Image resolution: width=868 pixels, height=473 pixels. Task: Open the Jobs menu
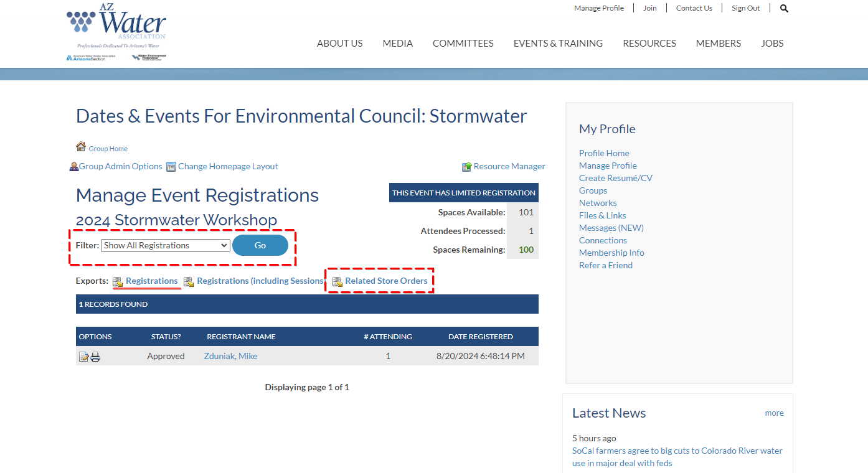[772, 44]
